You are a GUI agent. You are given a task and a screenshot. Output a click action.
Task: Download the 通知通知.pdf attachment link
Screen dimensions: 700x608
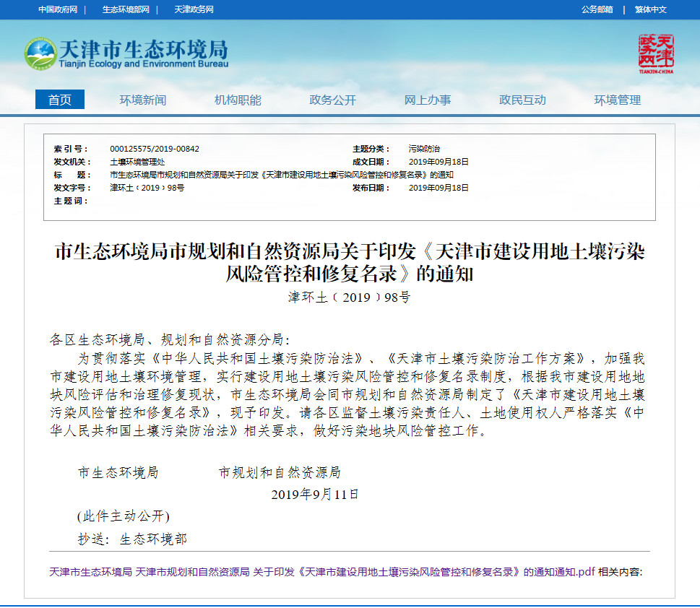click(x=322, y=572)
